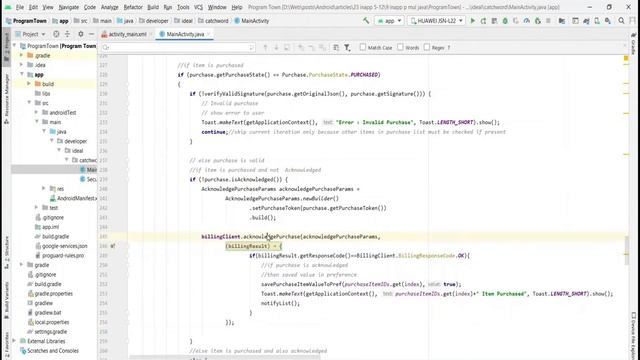
Task: Click locate-file target icon in Project panel
Action: (56, 34)
